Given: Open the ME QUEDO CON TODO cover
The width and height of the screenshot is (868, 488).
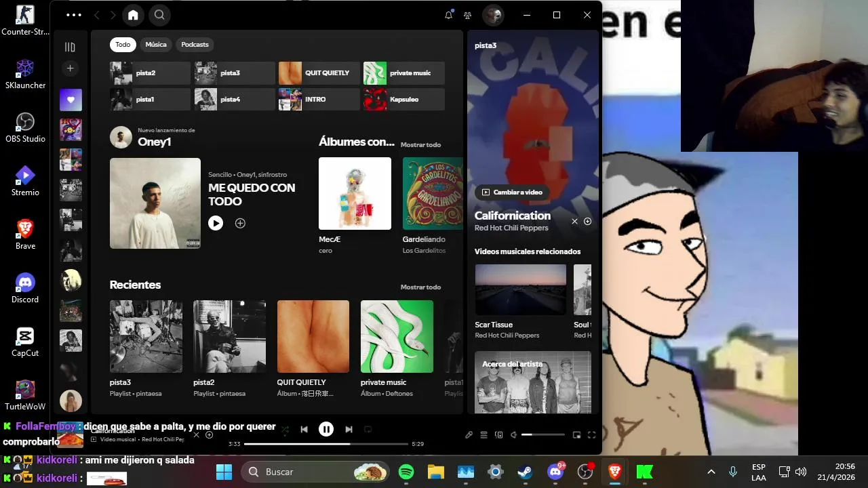Looking at the screenshot, I should coord(155,203).
